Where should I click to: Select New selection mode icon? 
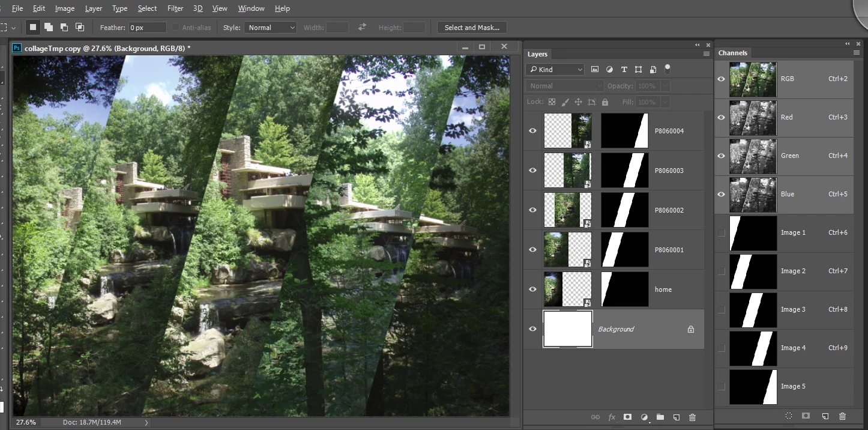(x=33, y=27)
